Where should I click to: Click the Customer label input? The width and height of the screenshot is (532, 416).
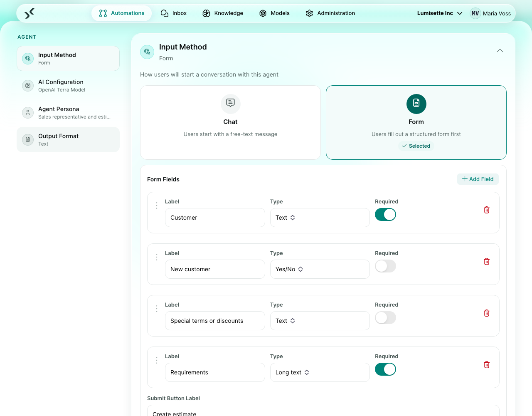pyautogui.click(x=215, y=218)
